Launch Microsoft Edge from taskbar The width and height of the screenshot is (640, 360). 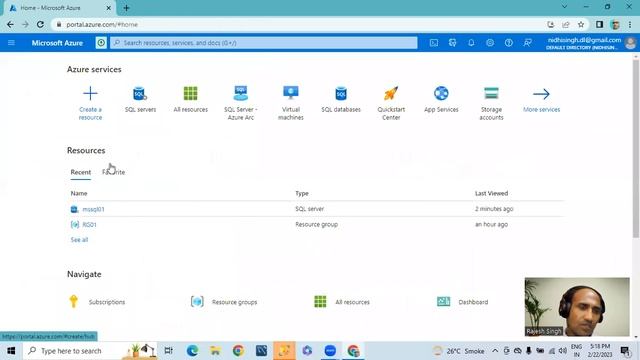pos(192,351)
